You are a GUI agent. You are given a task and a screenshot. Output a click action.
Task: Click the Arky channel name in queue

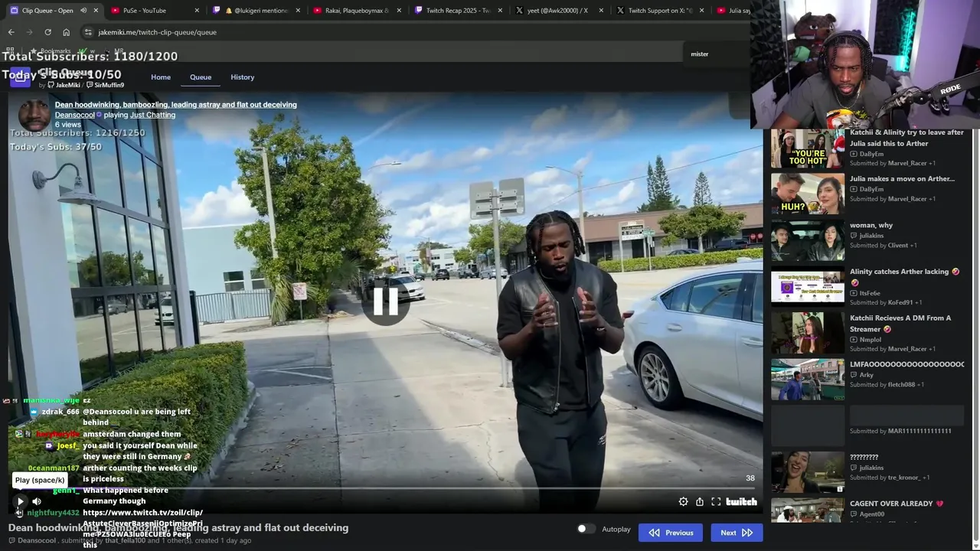point(866,375)
